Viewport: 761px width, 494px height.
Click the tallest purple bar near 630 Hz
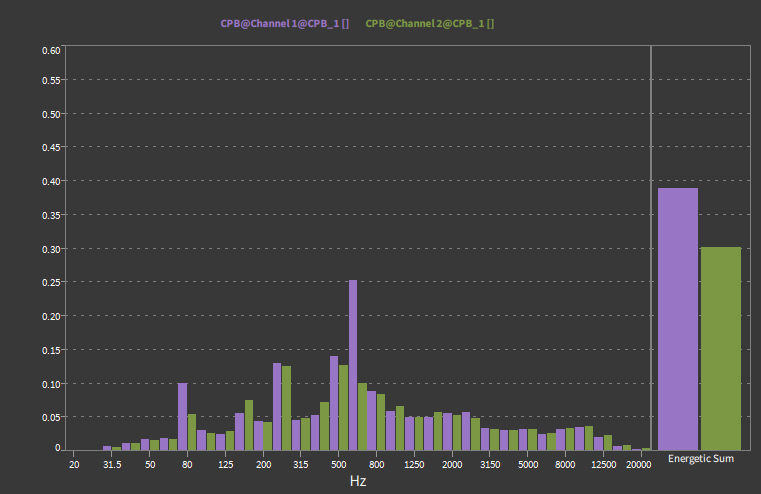353,365
